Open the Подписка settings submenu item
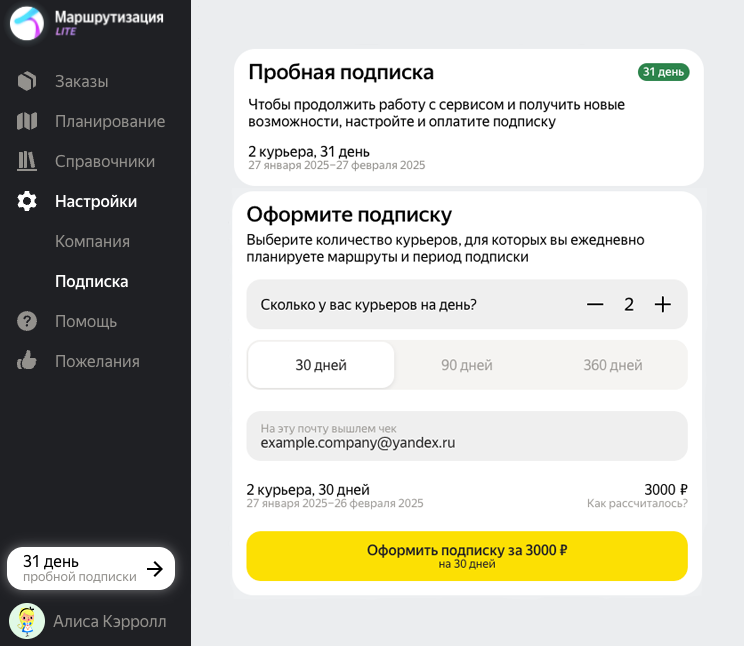This screenshot has height=646, width=744. [x=91, y=281]
